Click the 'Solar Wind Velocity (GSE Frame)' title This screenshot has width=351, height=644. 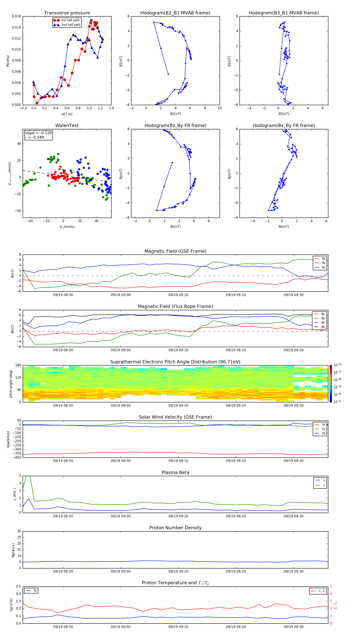pos(175,417)
